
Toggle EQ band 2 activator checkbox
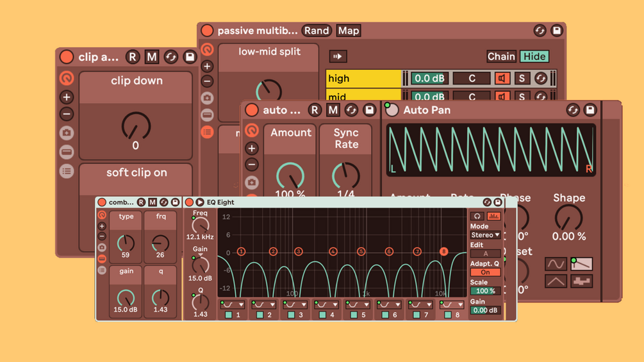pyautogui.click(x=260, y=315)
